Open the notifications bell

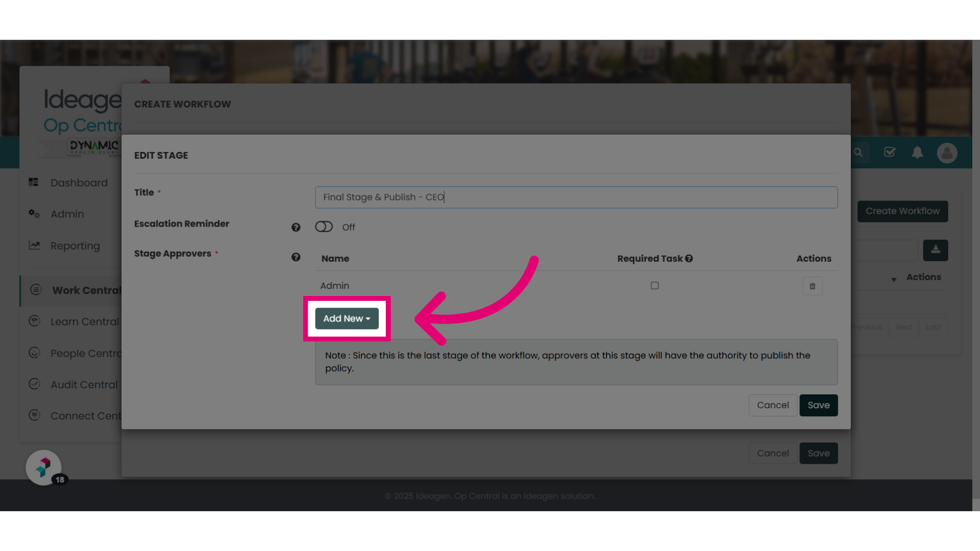(917, 153)
